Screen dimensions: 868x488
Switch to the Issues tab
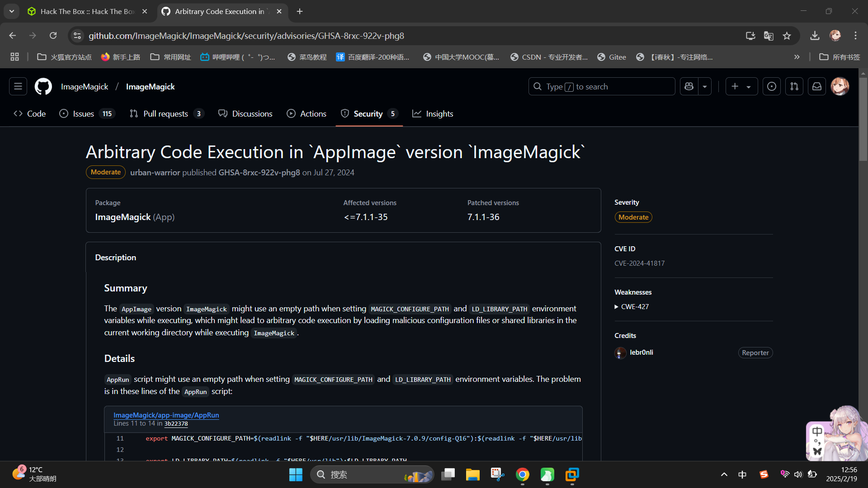pyautogui.click(x=87, y=114)
